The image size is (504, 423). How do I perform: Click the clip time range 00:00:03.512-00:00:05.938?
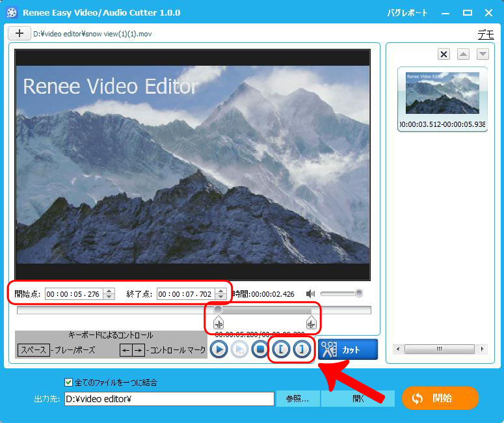[x=442, y=124]
